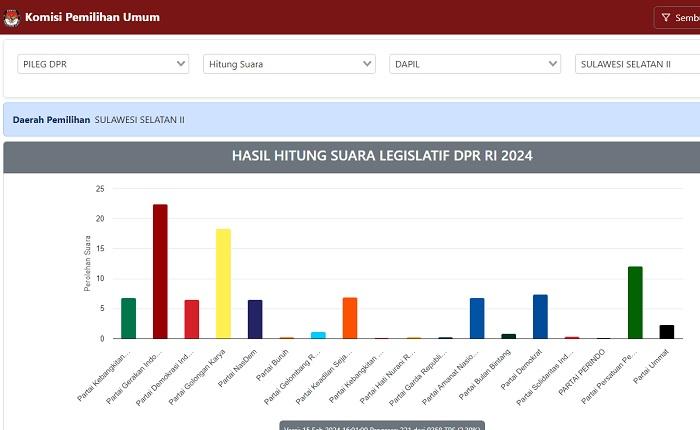Click the KPU logo icon

[x=11, y=17]
